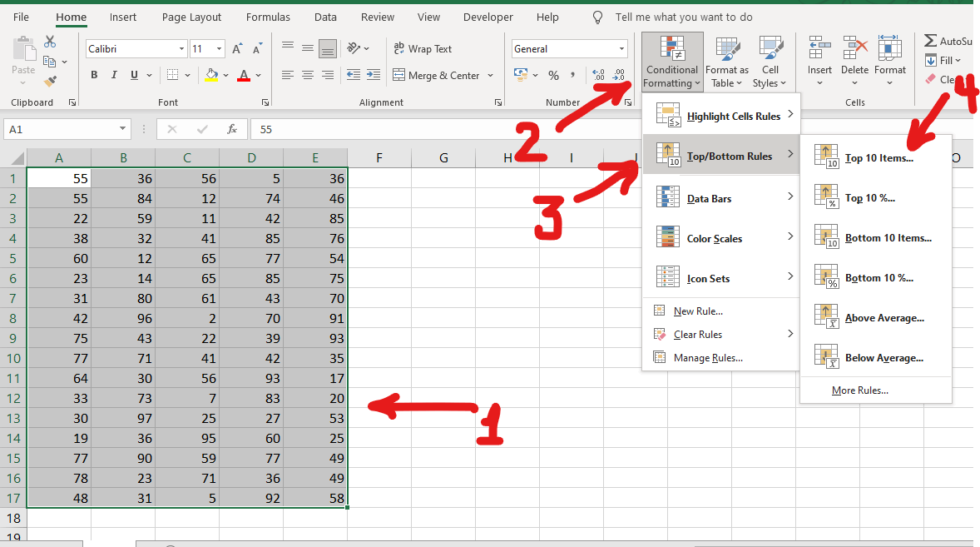Click the red Font Color swatch
980x547 pixels.
coord(244,76)
